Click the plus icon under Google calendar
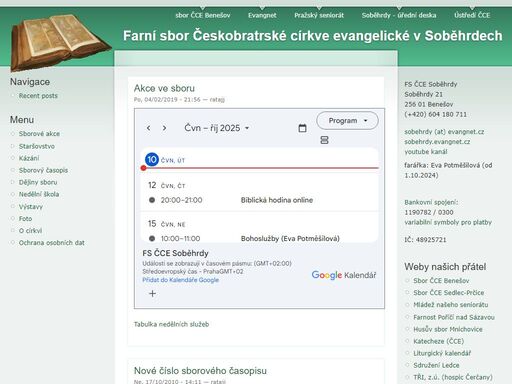This screenshot has width=512, height=384. 152,294
